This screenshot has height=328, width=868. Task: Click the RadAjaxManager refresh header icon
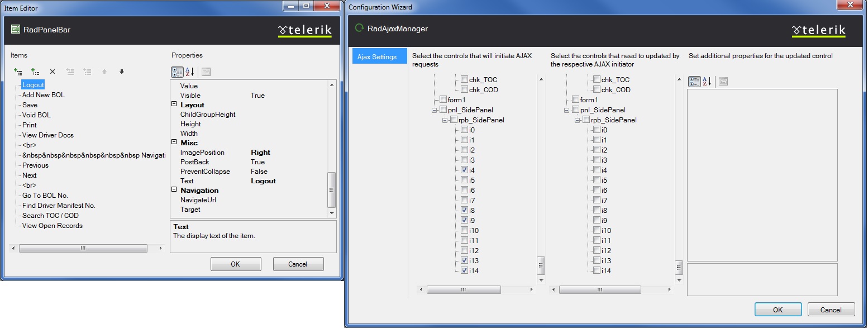tap(359, 28)
